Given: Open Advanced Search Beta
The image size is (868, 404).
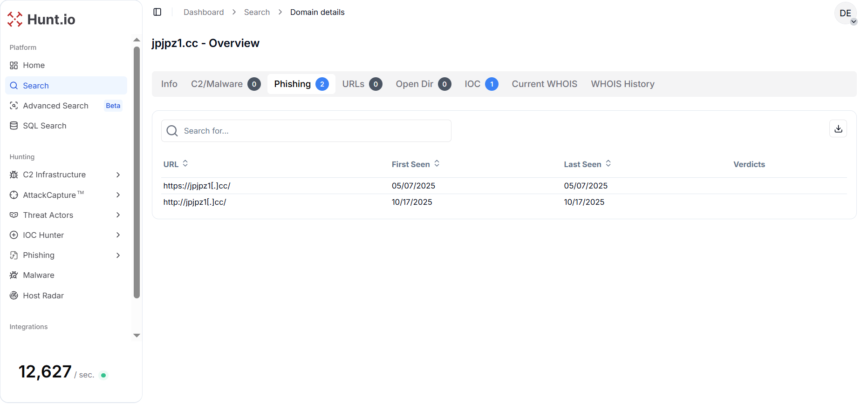Looking at the screenshot, I should (x=55, y=106).
